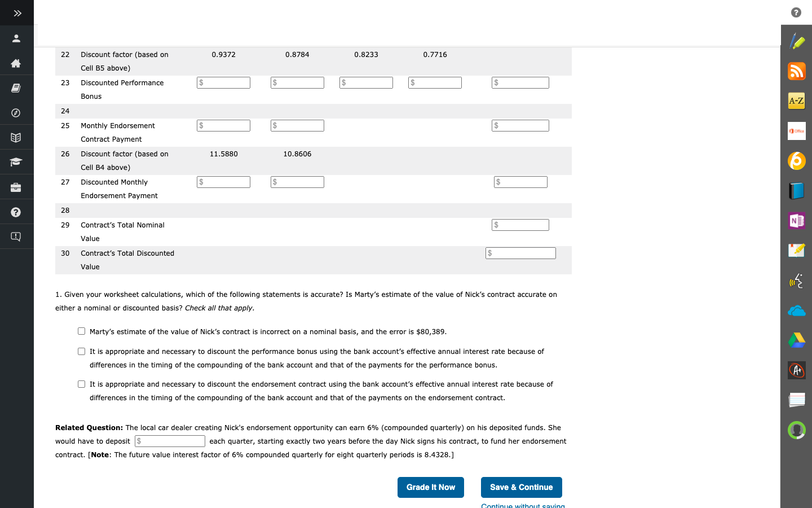Focus second Monthly Endorsement Contract Payment input

pos(297,126)
